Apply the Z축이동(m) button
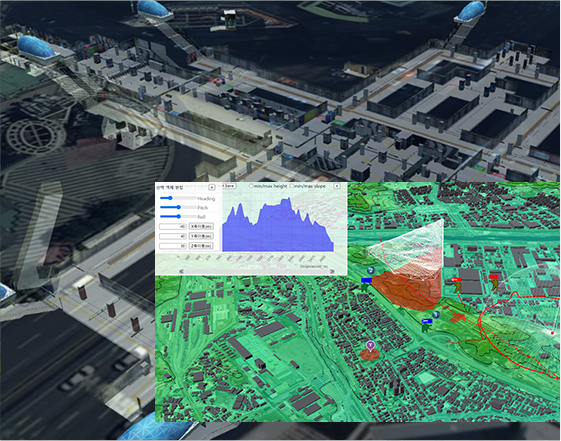 (x=201, y=246)
